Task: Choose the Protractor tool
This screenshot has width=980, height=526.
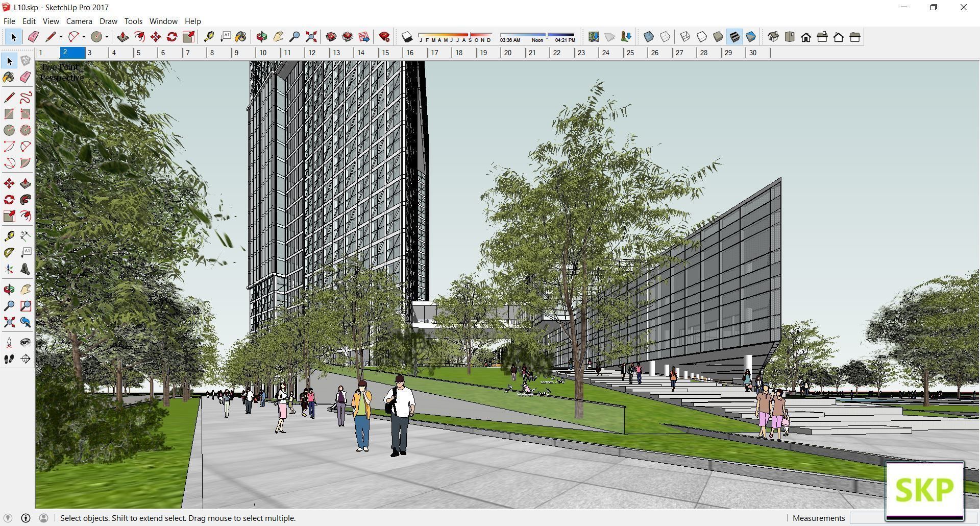Action: pos(9,253)
